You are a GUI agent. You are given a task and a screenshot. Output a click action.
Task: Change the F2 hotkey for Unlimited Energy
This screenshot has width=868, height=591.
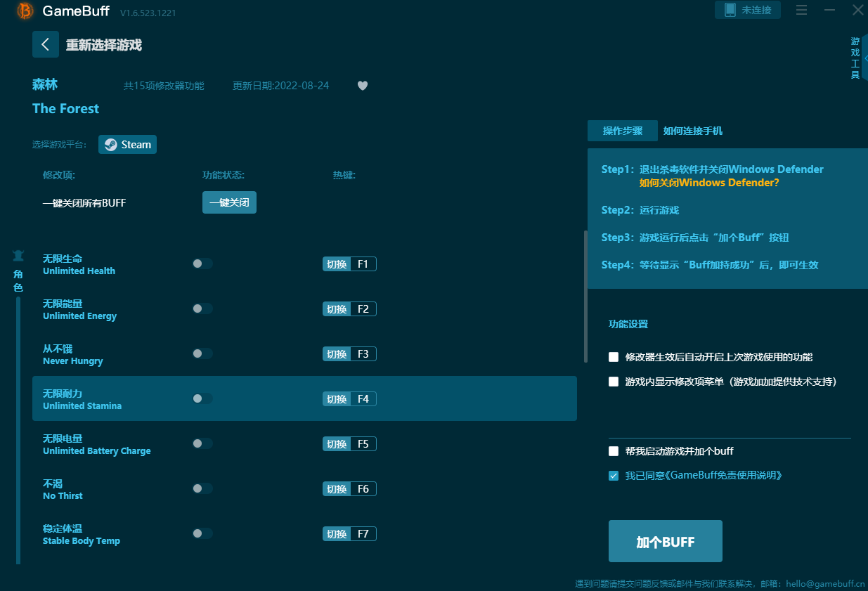(350, 309)
